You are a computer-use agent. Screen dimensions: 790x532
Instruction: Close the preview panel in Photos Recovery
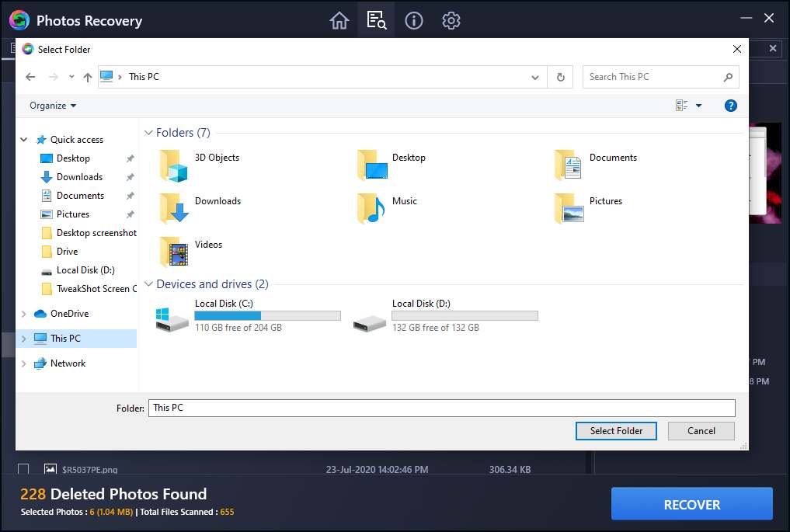pos(772,48)
